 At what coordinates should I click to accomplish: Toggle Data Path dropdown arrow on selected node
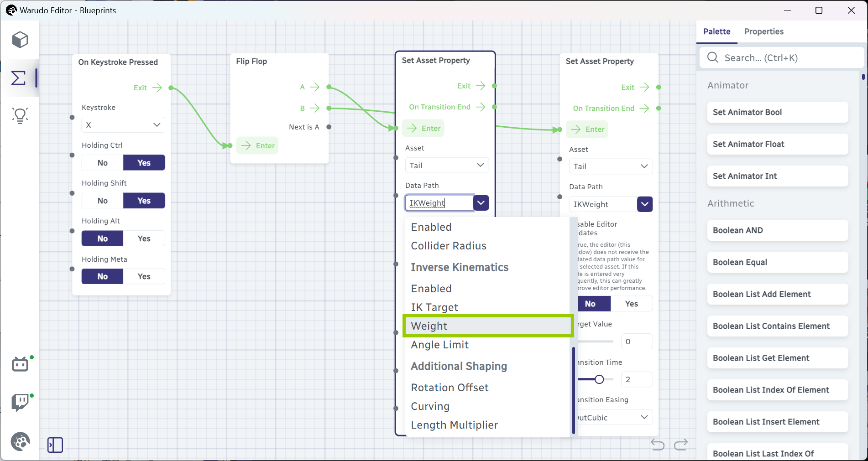point(481,203)
